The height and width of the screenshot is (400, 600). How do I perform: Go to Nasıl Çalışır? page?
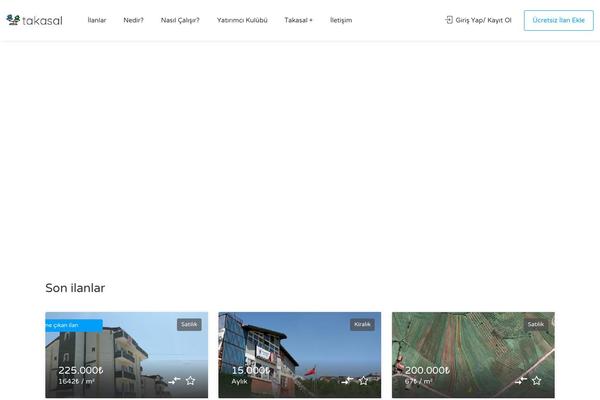(x=180, y=20)
